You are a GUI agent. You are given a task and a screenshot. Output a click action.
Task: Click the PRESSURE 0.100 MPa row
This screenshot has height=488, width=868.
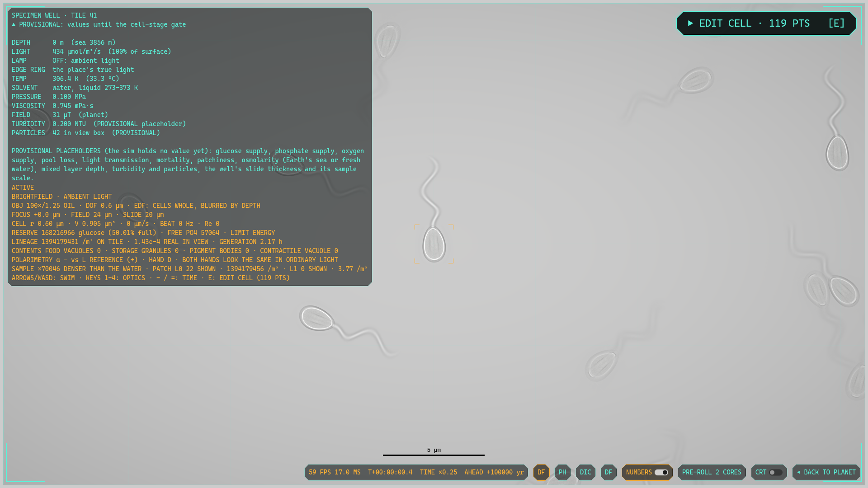49,97
